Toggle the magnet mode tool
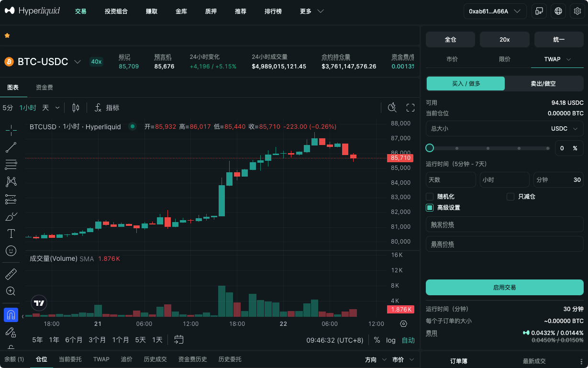 click(11, 315)
